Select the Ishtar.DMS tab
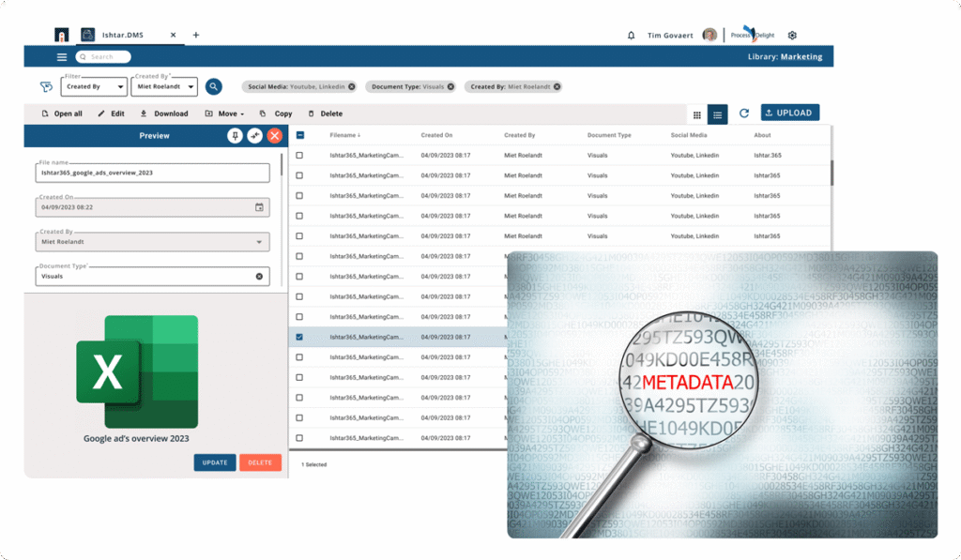Viewport: 961px width, 560px height. 122,36
